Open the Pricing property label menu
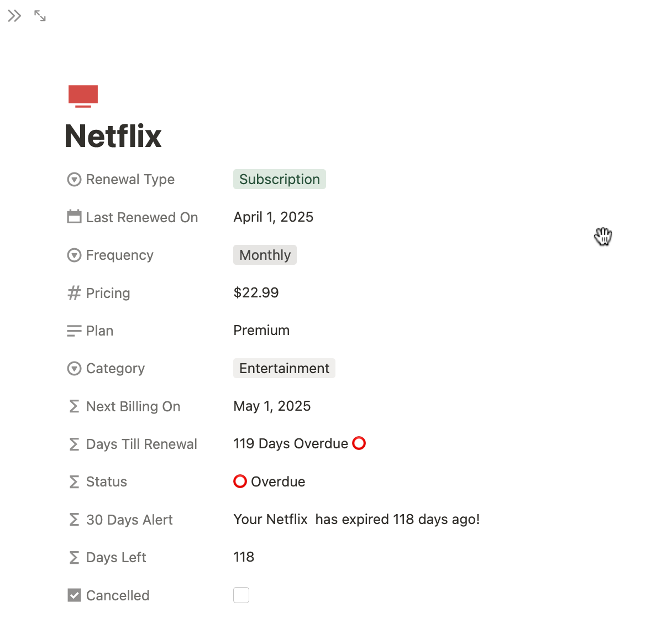 [x=108, y=293]
